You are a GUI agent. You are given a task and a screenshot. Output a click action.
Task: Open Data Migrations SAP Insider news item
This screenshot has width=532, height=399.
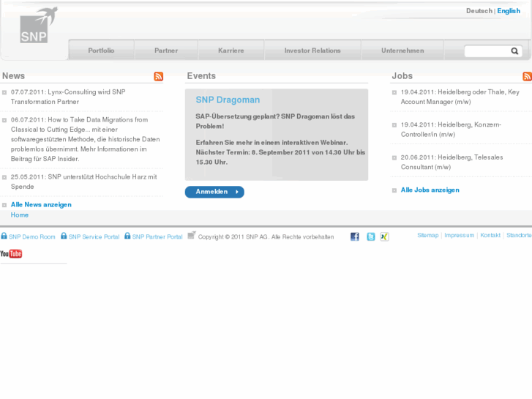[85, 139]
